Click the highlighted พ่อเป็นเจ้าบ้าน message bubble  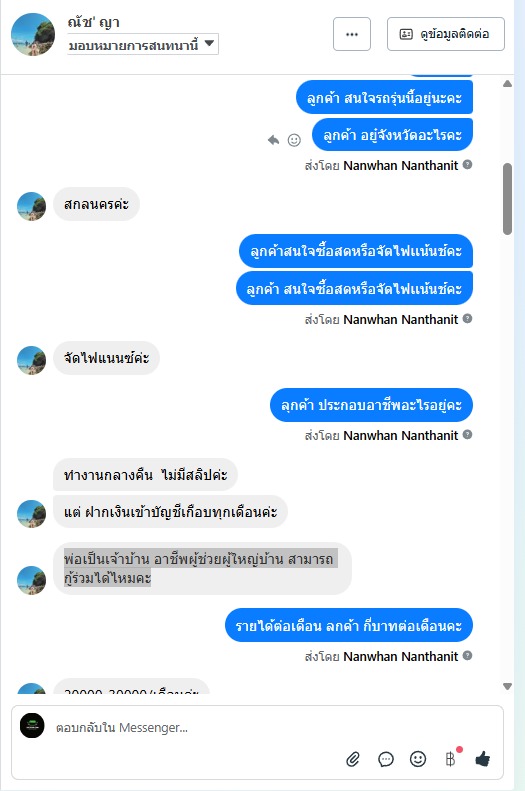pyautogui.click(x=202, y=568)
